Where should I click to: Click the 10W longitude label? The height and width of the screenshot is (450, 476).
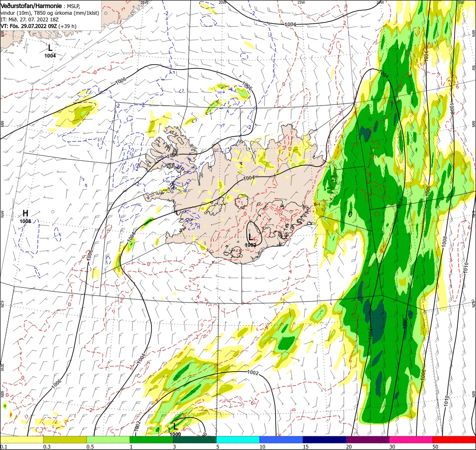point(379,2)
